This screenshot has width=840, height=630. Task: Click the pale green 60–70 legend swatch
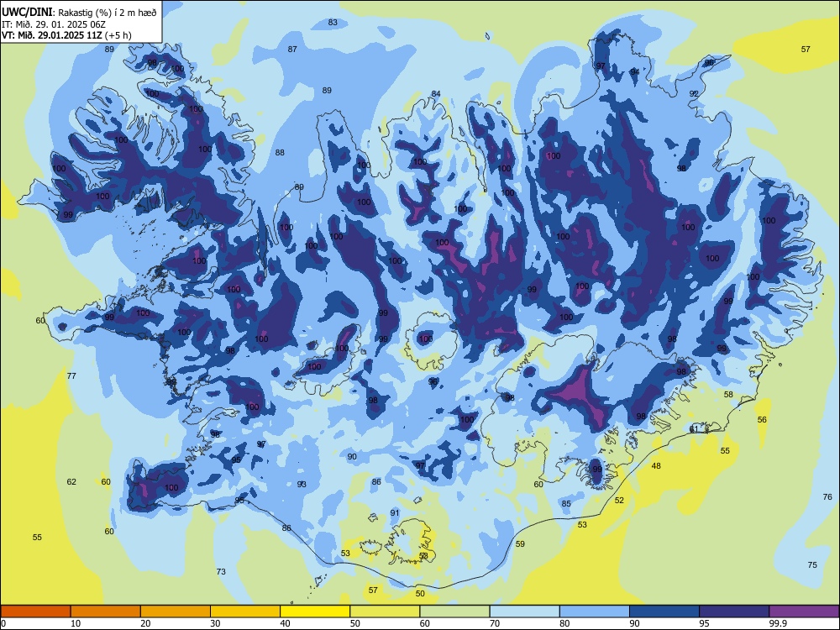coord(454,612)
